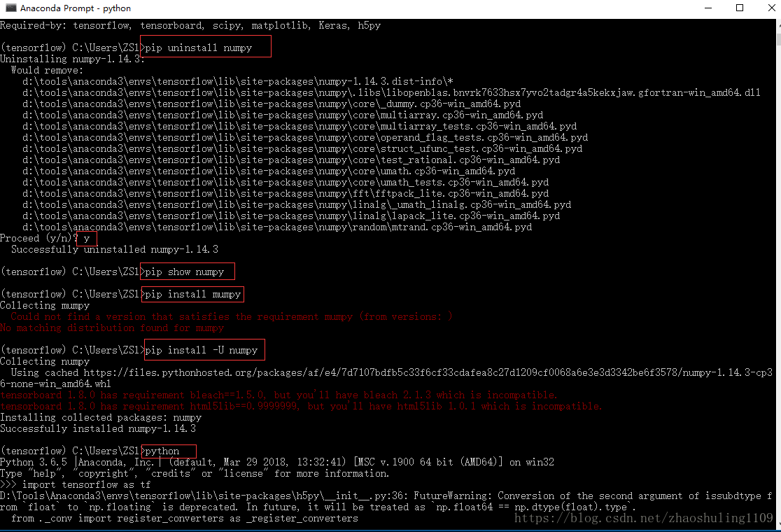
Task: Click the 'python' command at the prompt
Action: pos(162,451)
